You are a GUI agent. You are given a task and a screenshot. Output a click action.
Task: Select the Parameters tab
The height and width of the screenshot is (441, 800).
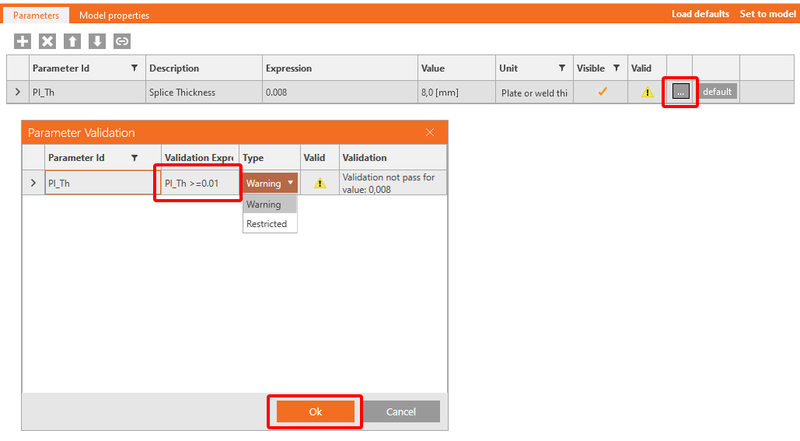pos(35,16)
